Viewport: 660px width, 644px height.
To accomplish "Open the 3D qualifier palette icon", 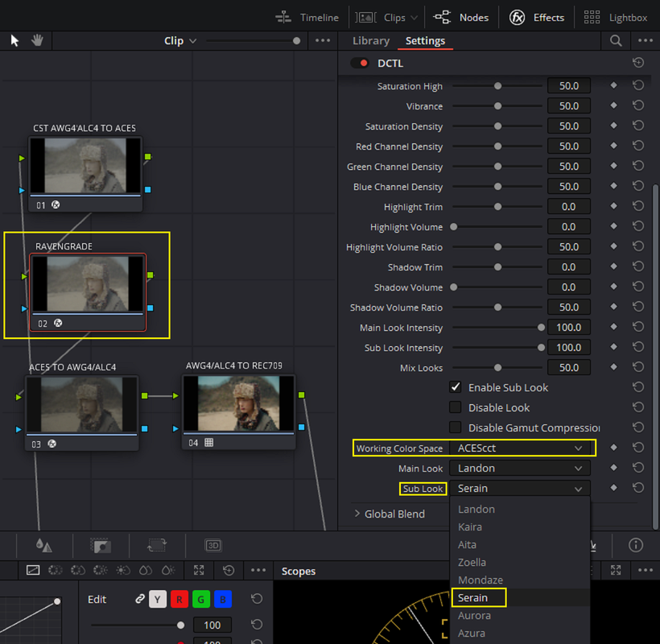I will pos(213,545).
